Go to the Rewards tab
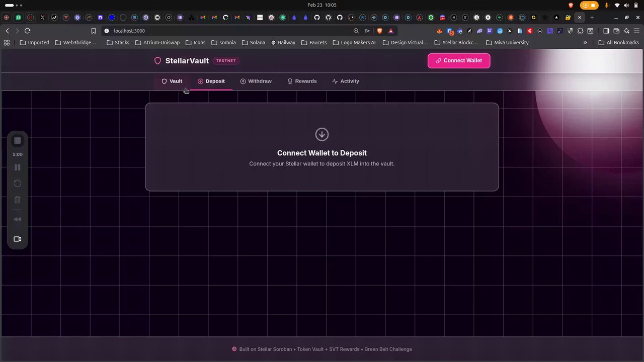The image size is (644, 362). tap(302, 81)
